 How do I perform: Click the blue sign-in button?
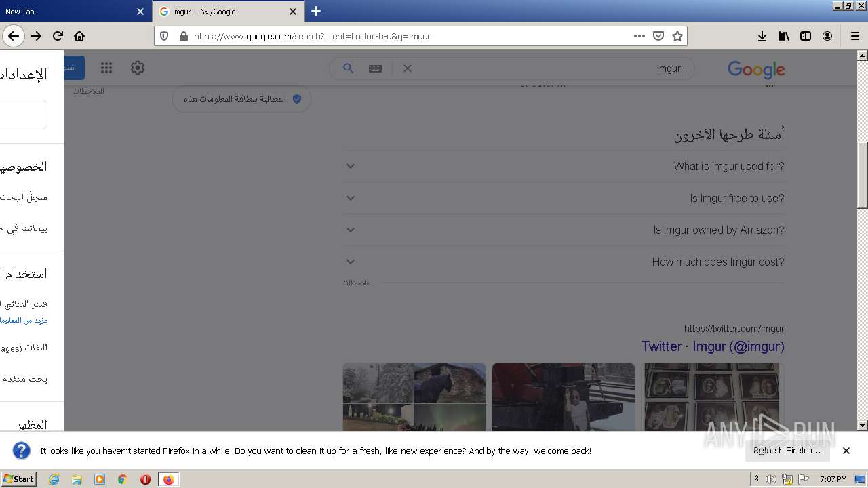[74, 68]
